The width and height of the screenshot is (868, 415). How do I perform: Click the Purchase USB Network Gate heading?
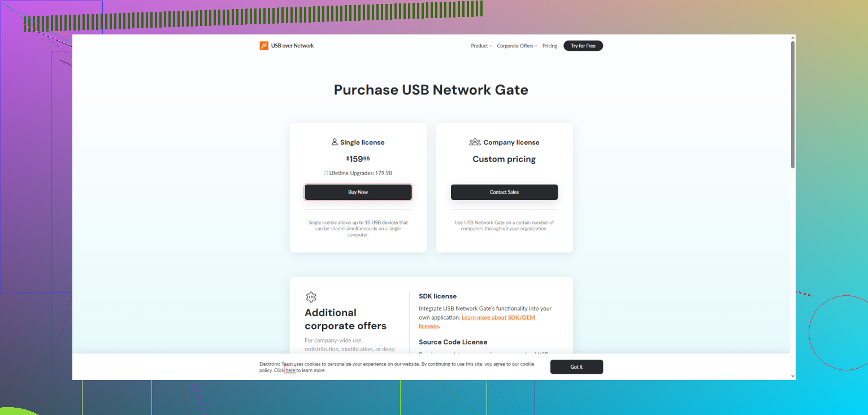pos(431,90)
